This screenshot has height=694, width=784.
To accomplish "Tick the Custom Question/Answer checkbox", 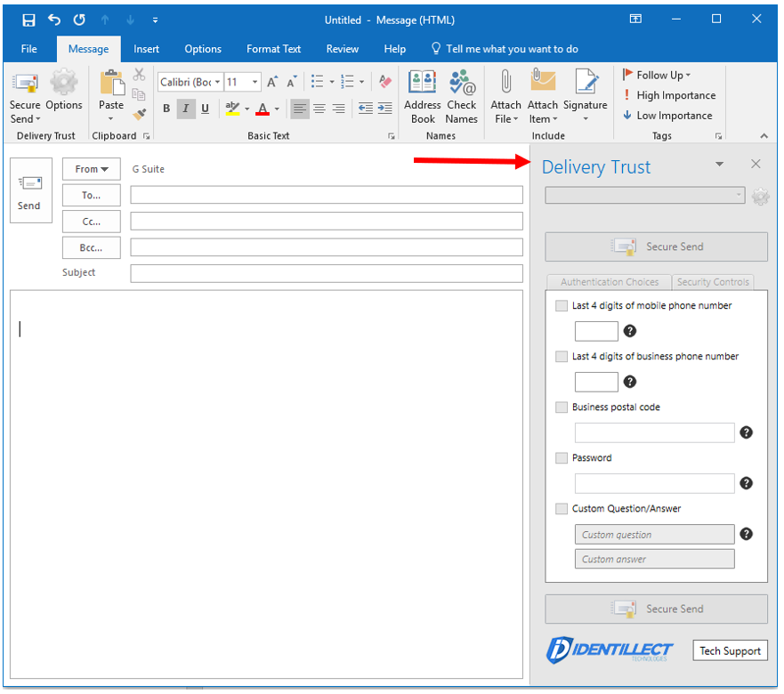I will (562, 509).
